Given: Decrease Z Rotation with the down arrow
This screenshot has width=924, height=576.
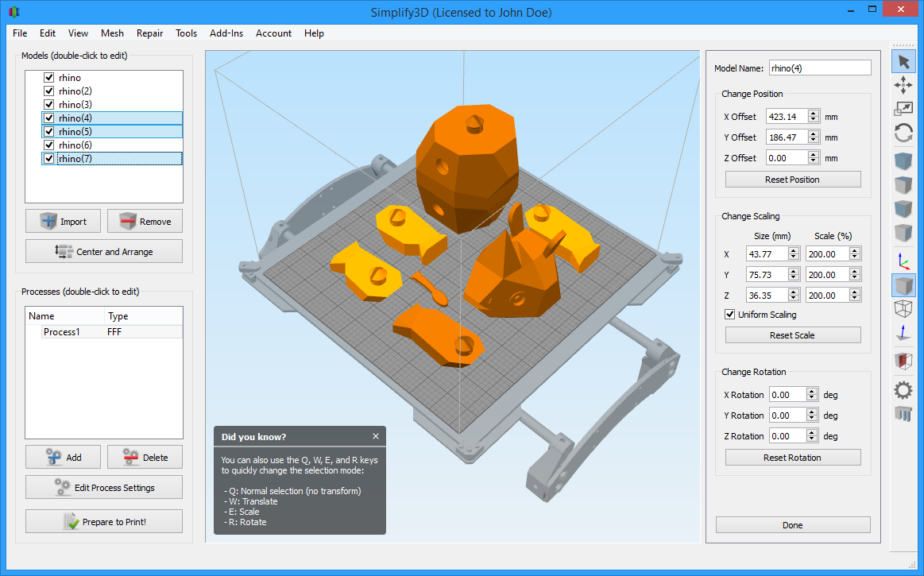Looking at the screenshot, I should coord(811,439).
